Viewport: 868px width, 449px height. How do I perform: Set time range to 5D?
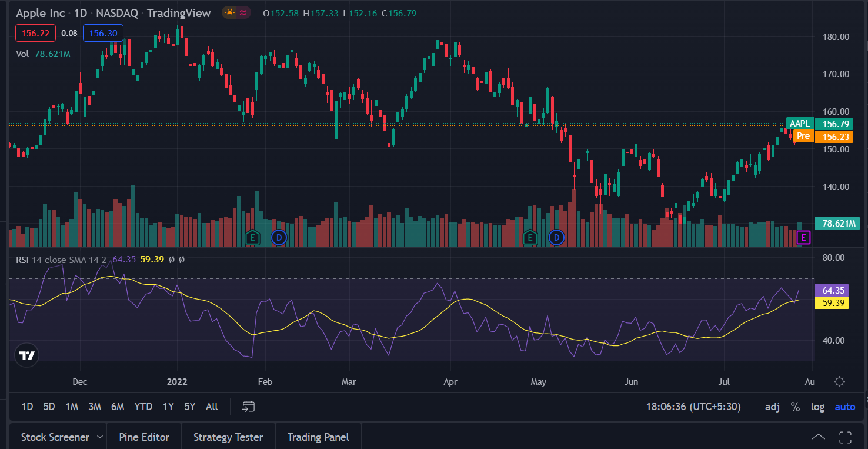(x=49, y=407)
